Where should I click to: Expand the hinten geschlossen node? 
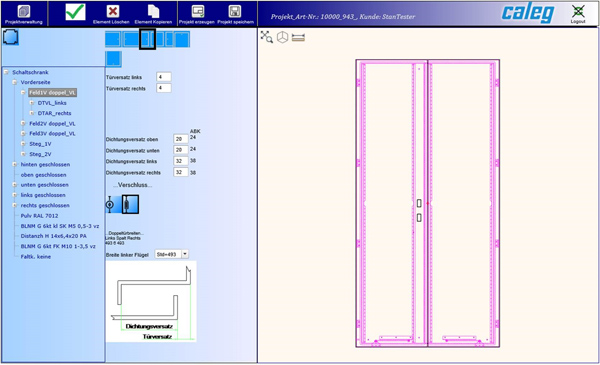[x=15, y=165]
